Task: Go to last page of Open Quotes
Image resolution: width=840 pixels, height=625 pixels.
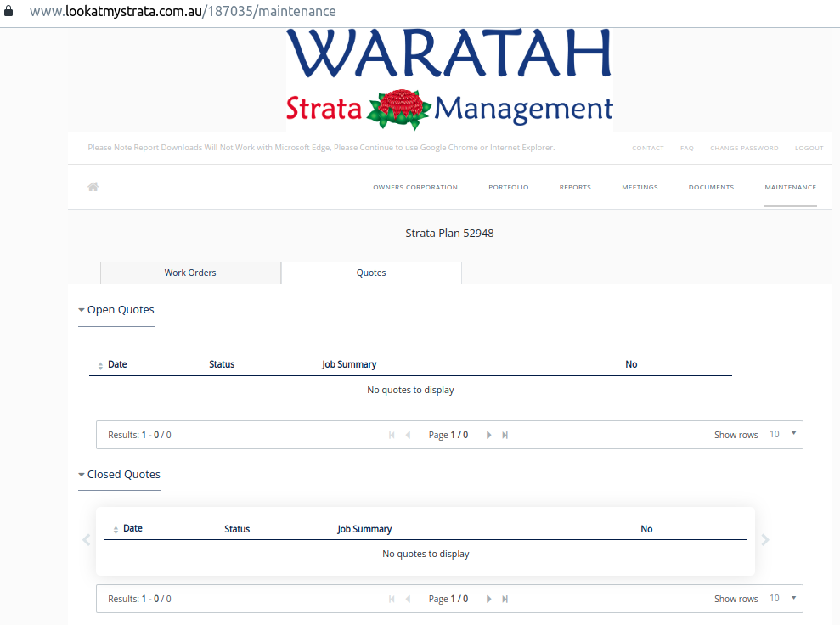Action: [505, 435]
